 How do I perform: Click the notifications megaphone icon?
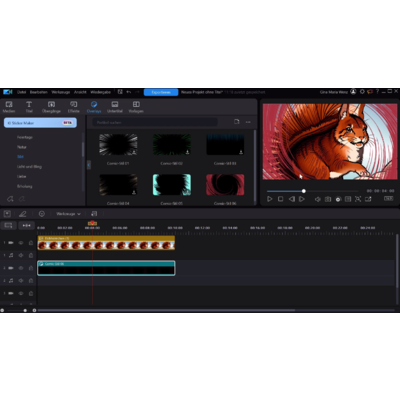click(x=370, y=92)
